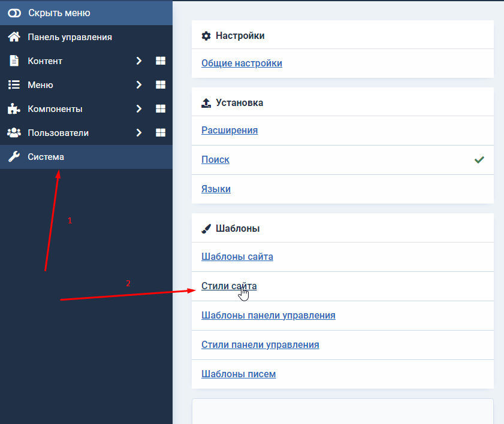The image size is (504, 424).
Task: Open Стили сайта under Шаблоны
Action: pos(229,286)
